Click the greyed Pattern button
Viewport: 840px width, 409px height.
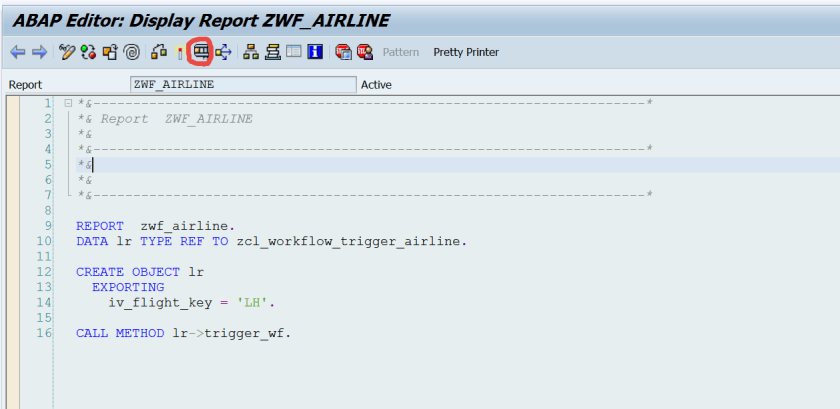tap(401, 53)
